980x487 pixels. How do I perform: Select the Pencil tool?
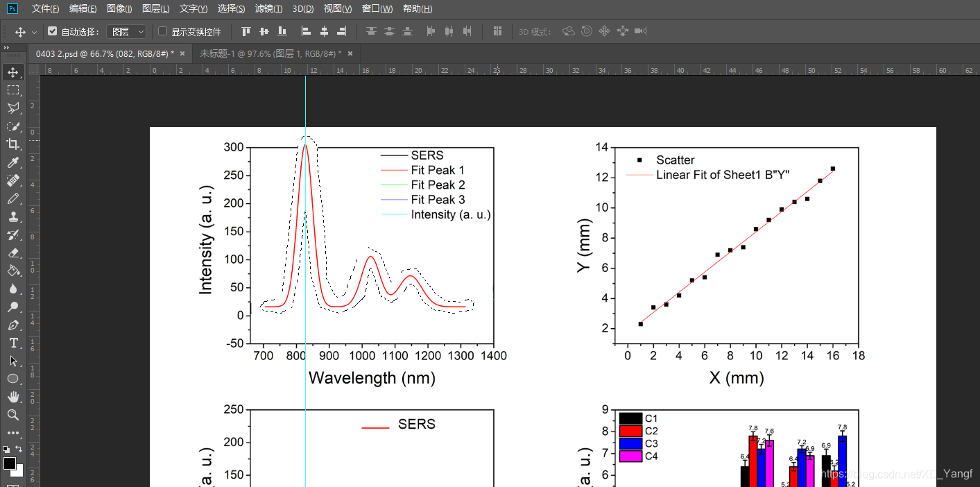pos(12,198)
